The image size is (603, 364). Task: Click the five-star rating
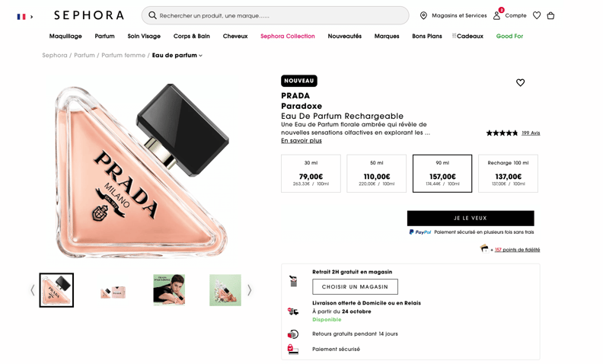pyautogui.click(x=502, y=133)
